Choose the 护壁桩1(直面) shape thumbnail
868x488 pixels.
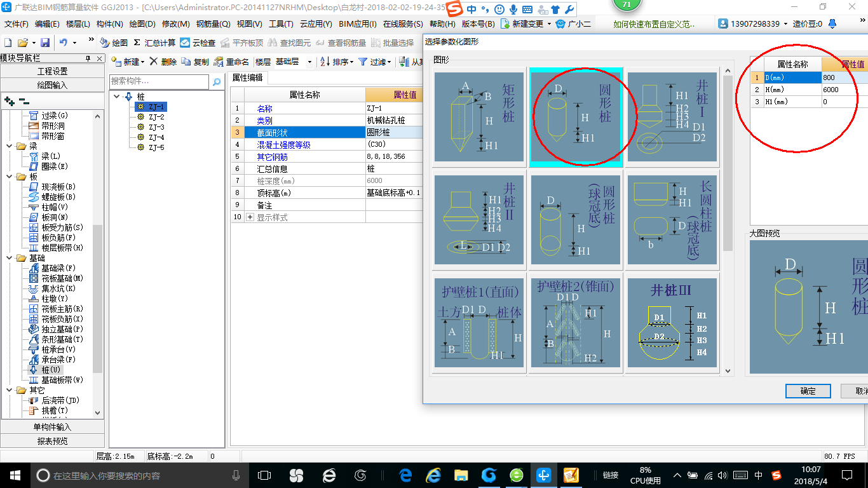pos(479,322)
